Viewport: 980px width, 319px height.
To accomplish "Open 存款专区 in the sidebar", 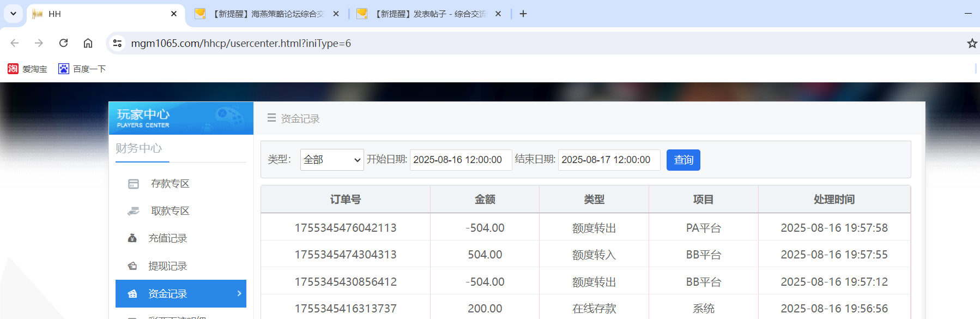I will click(170, 184).
